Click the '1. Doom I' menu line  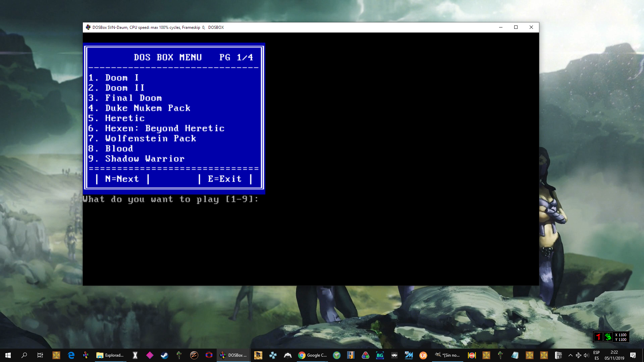tap(113, 78)
